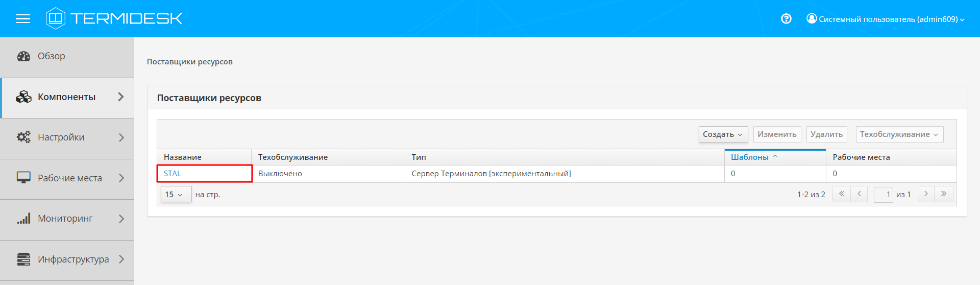Click the Инфраструктура server icon
The width and height of the screenshot is (980, 285).
click(x=23, y=259)
